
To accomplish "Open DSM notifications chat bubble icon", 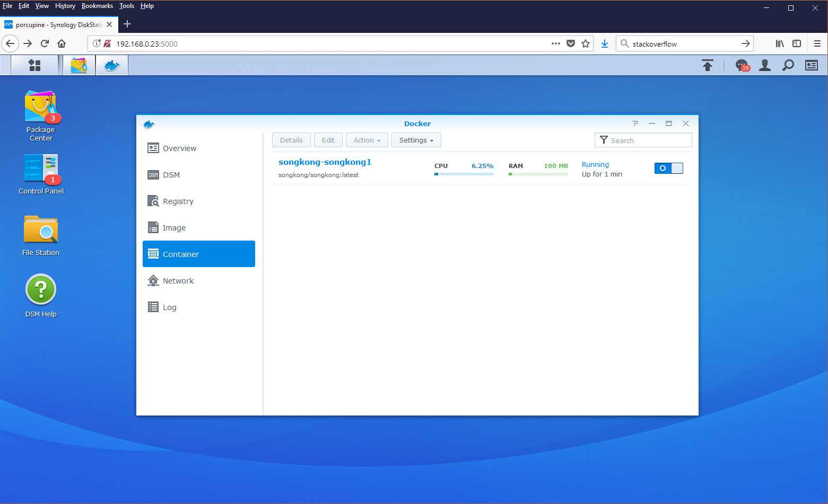I will (742, 65).
